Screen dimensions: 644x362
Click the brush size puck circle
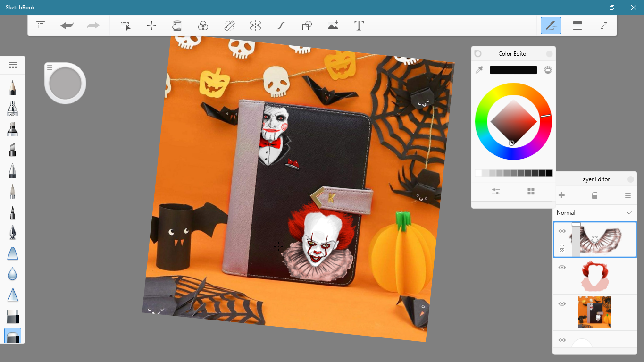click(x=66, y=83)
